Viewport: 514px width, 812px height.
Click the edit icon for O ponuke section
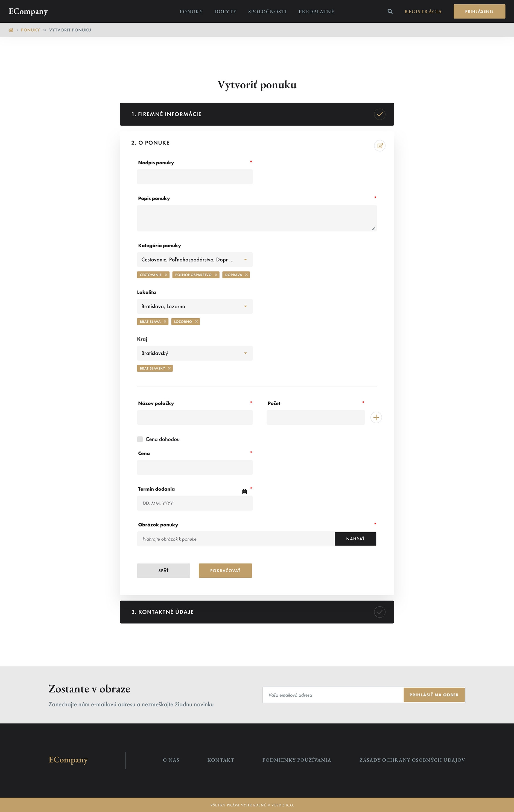(380, 146)
